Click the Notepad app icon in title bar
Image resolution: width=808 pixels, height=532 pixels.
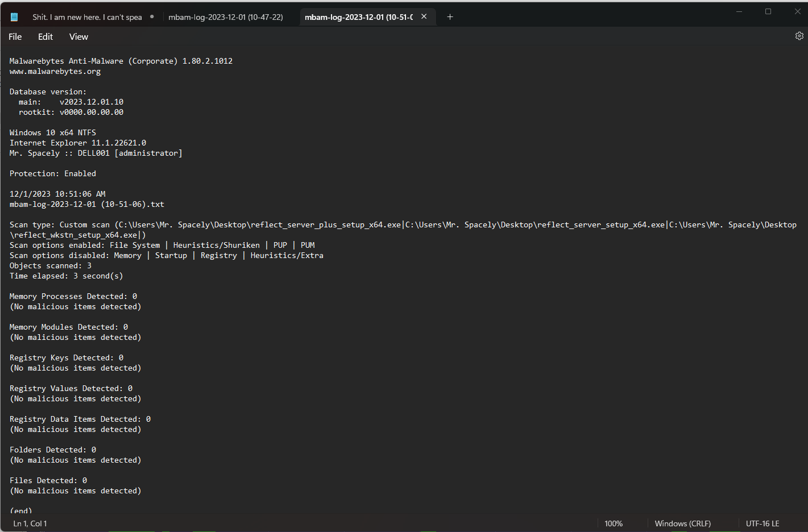14,17
